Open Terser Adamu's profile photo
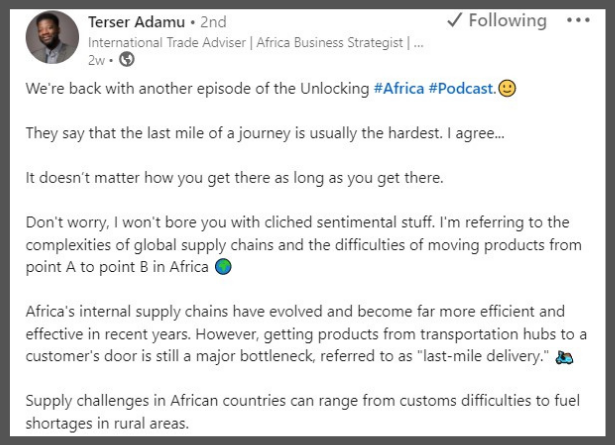Image resolution: width=615 pixels, height=445 pixels. [51, 38]
